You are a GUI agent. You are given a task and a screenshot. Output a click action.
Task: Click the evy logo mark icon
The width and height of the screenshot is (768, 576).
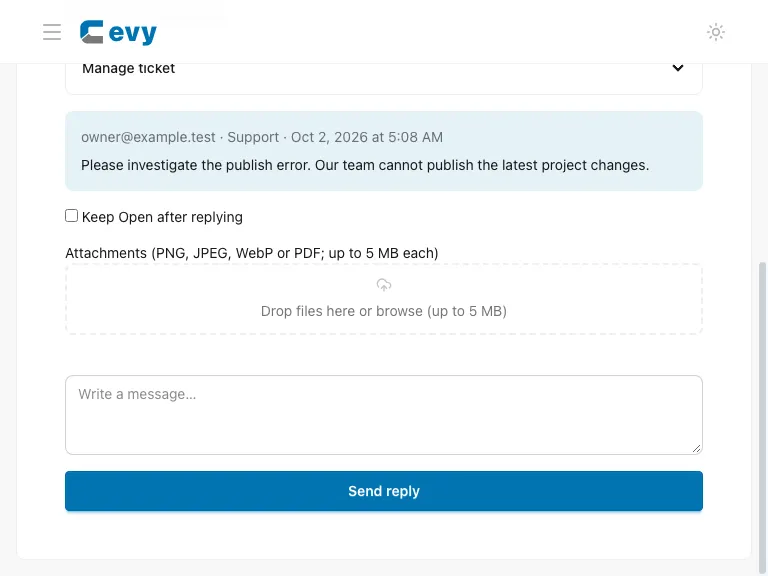[x=92, y=32]
